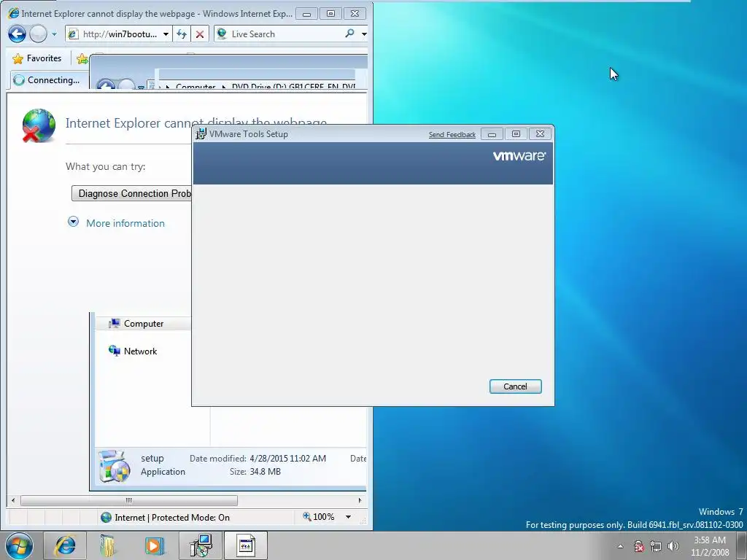The height and width of the screenshot is (560, 747).
Task: Click the red Stop loading X icon
Action: click(x=200, y=34)
